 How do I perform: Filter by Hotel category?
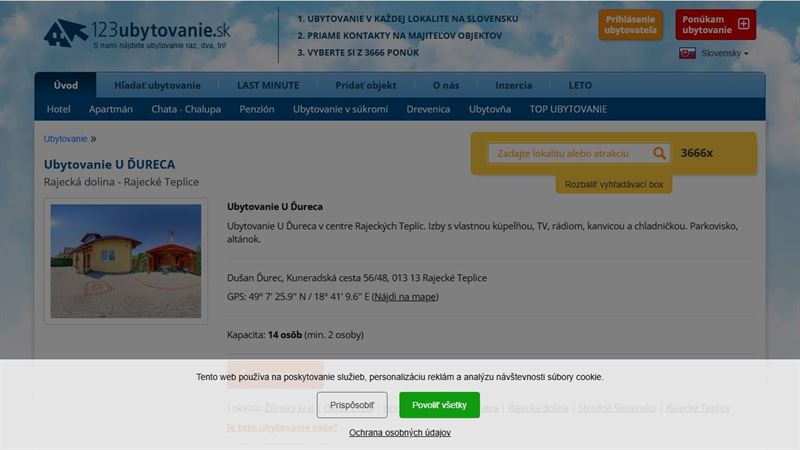tap(59, 109)
